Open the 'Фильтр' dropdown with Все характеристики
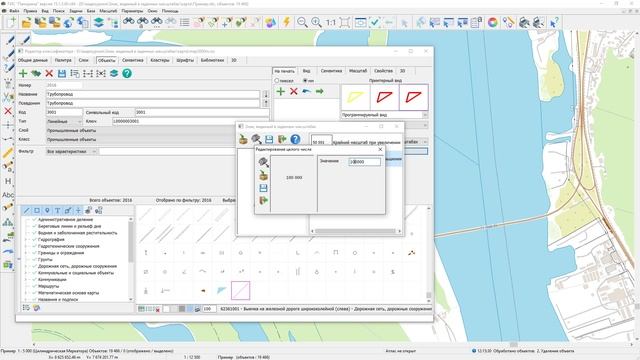The image size is (640, 360). (71, 151)
